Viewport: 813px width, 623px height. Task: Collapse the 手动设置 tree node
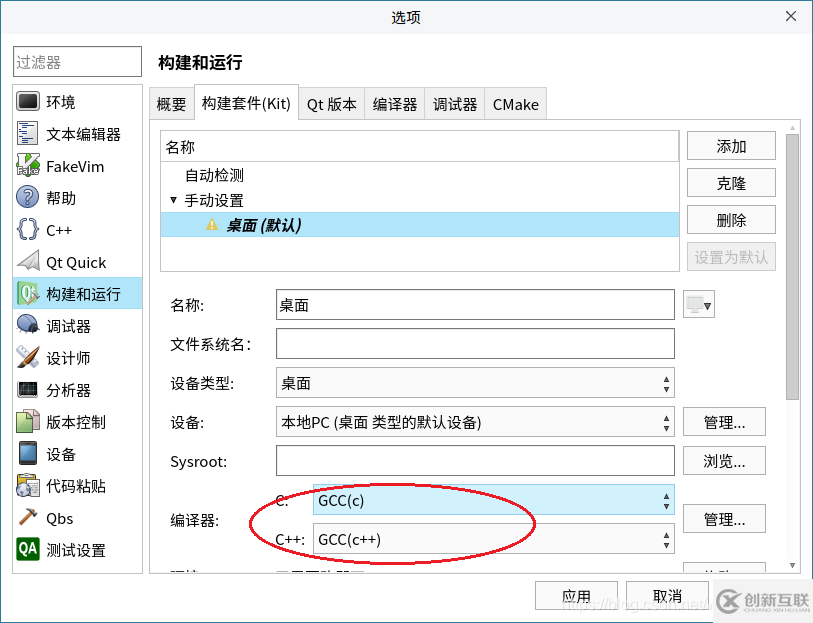174,200
